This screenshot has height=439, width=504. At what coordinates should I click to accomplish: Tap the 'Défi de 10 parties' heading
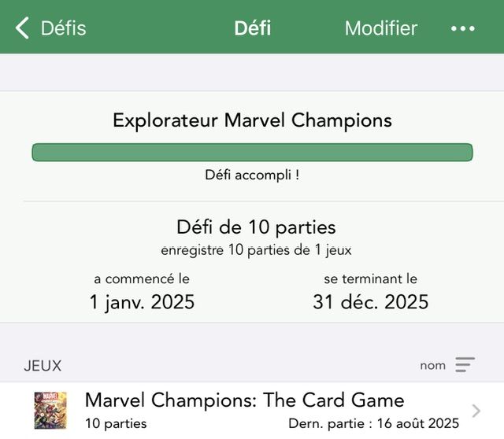coord(256,227)
